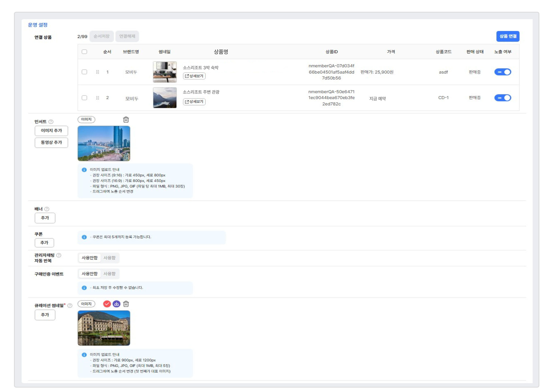Image resolution: width=560 pixels, height=392 pixels.
Task: Click red checkmark icon on curation thumbnail
Action: tap(107, 304)
